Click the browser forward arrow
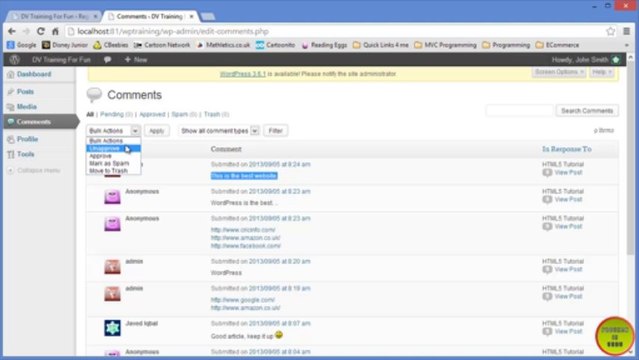The image size is (639, 360). [26, 31]
